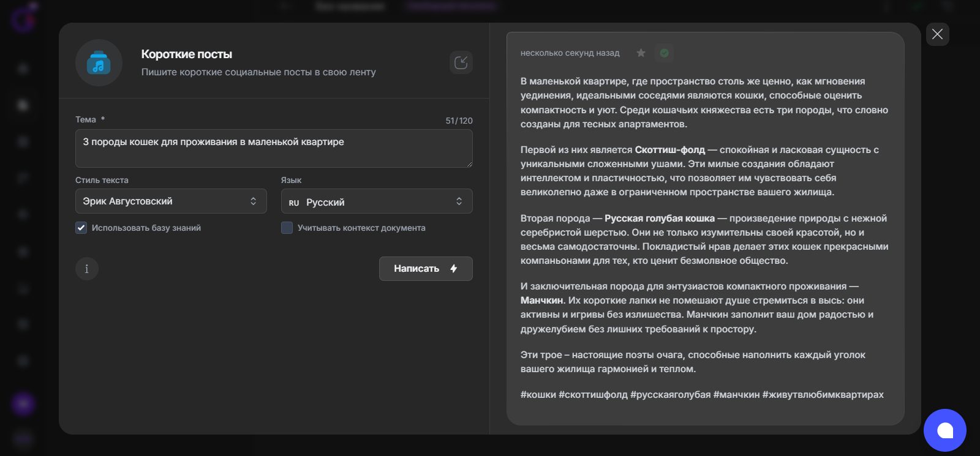
Task: Open the info icon below the form
Action: 87,269
